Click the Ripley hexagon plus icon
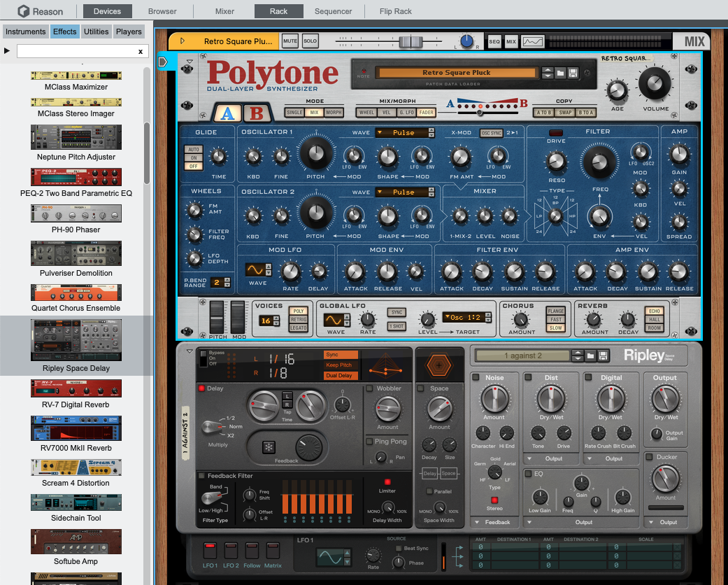 click(438, 365)
